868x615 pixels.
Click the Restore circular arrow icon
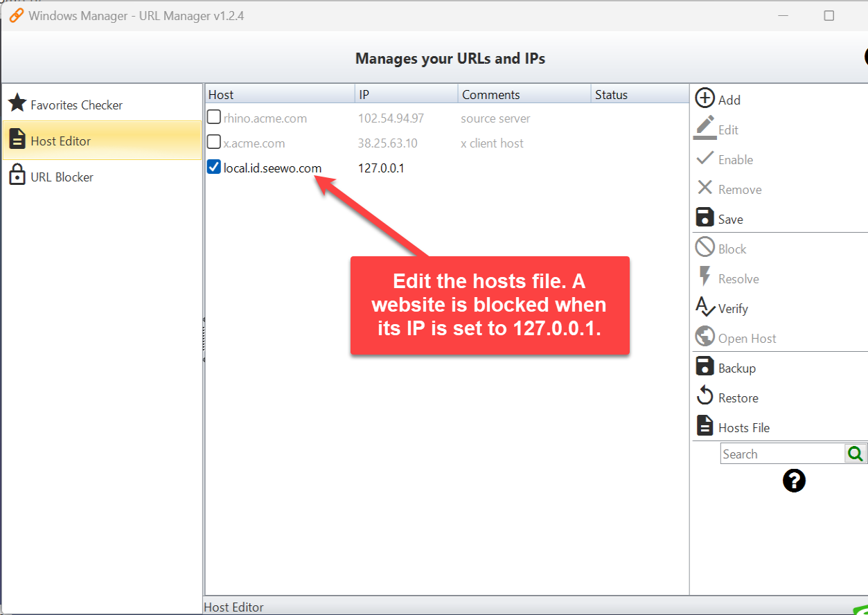(705, 396)
